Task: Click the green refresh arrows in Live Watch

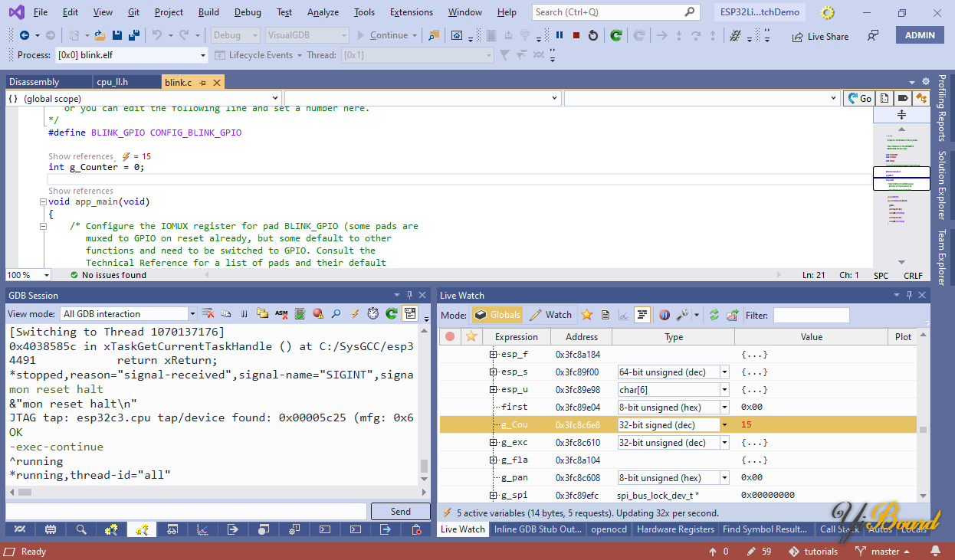Action: [714, 315]
